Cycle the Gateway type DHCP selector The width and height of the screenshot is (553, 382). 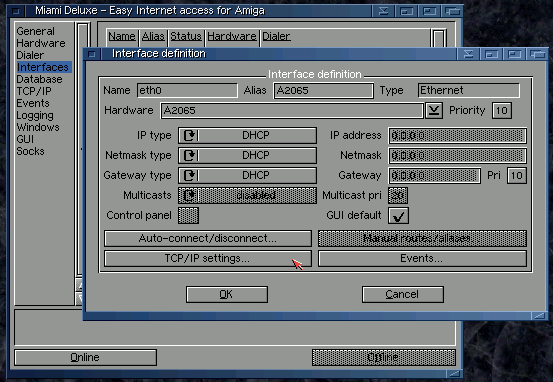[247, 175]
